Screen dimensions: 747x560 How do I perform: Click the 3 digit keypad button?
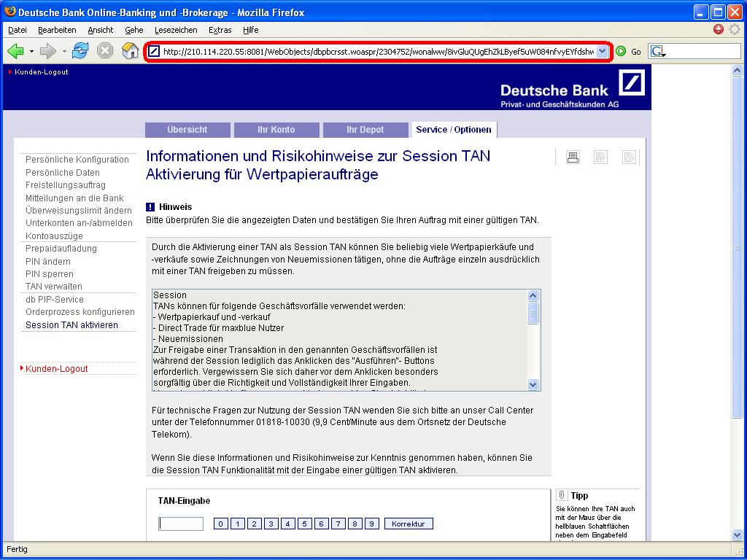271,524
